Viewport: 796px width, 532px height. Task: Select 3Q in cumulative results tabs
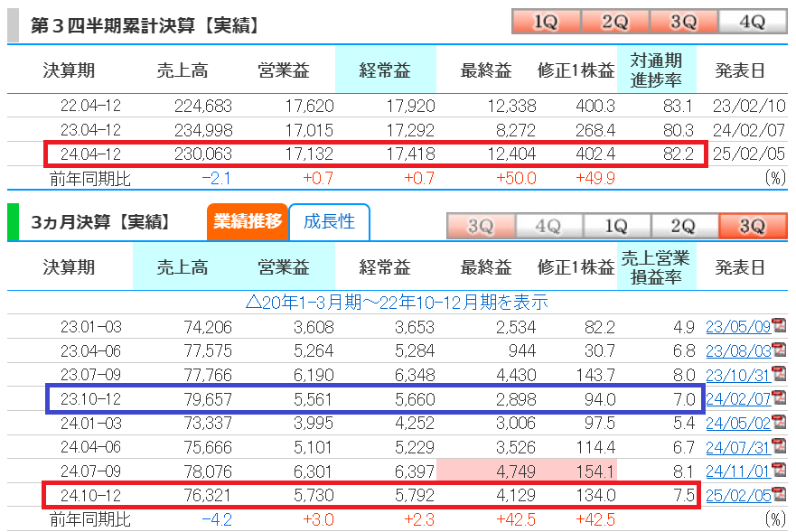point(683,22)
